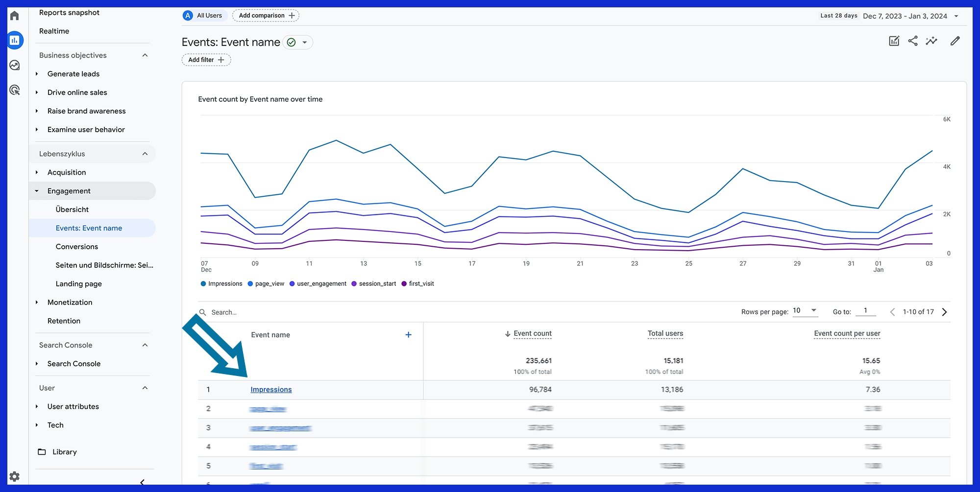Open the Insights sparkline icon
Viewport: 980px width, 492px height.
click(931, 41)
